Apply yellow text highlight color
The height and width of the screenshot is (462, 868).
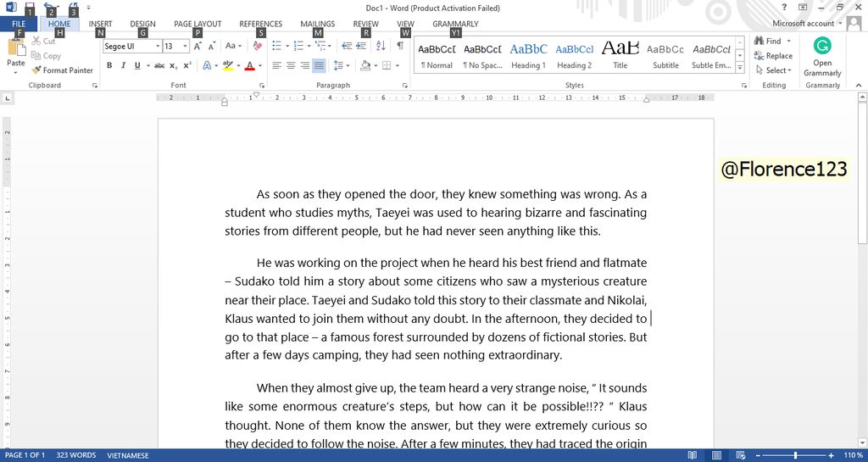coord(227,65)
